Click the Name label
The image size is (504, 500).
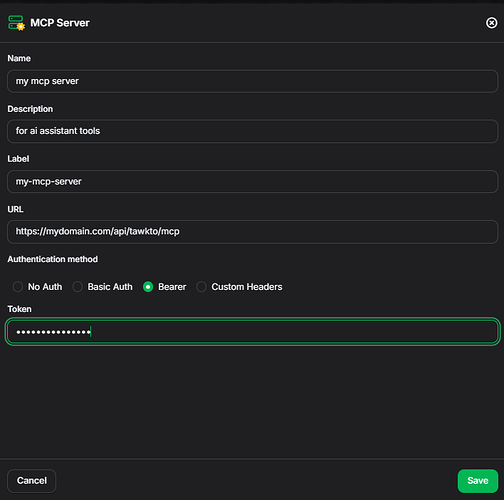[x=19, y=58]
